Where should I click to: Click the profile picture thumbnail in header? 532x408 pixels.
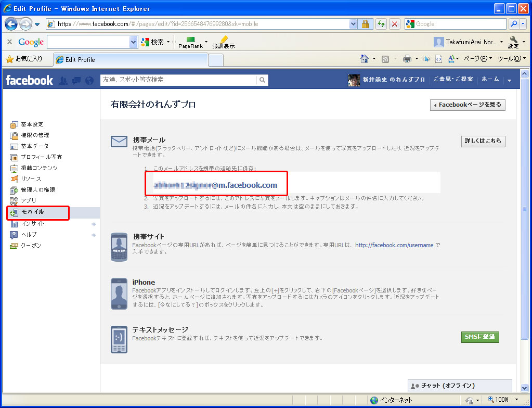tap(354, 80)
